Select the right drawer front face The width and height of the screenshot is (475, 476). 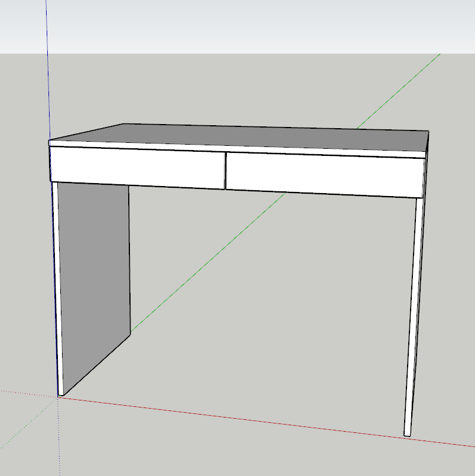(326, 175)
